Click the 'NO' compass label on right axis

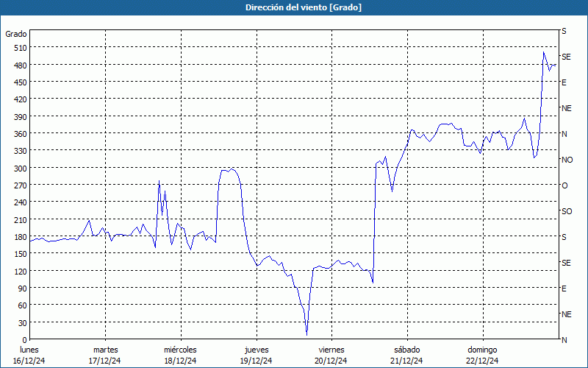pyautogui.click(x=567, y=160)
